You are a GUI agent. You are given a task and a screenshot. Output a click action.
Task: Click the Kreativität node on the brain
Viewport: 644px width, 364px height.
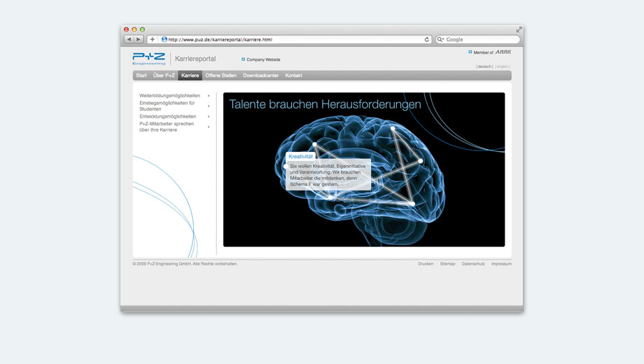[x=314, y=145]
